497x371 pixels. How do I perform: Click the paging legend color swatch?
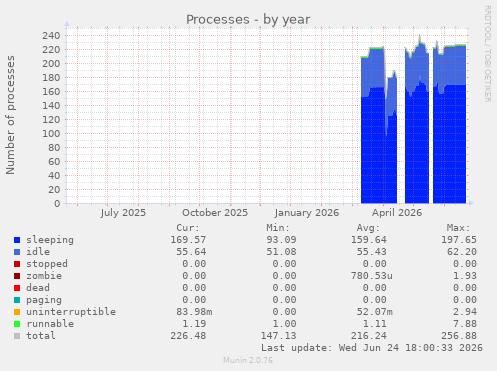click(17, 300)
